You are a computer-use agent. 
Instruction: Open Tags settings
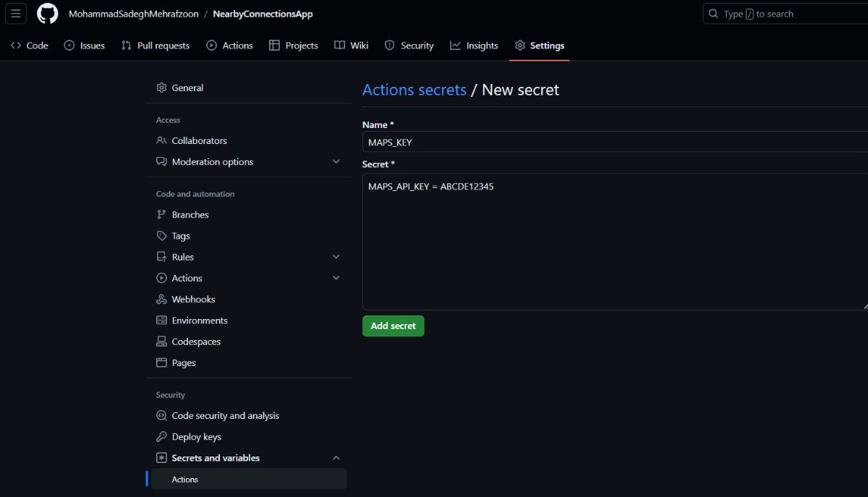tap(249, 236)
